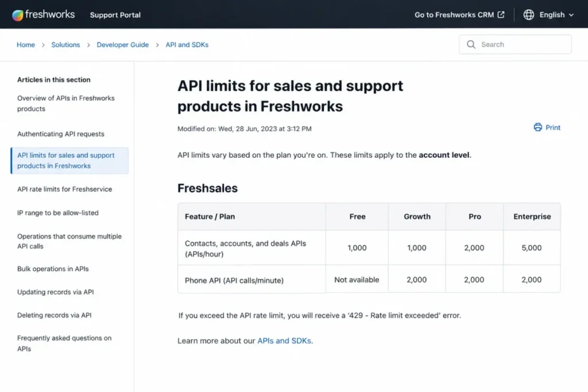Click the Not available cell
Viewport: 588px width, 392px height.
[357, 280]
